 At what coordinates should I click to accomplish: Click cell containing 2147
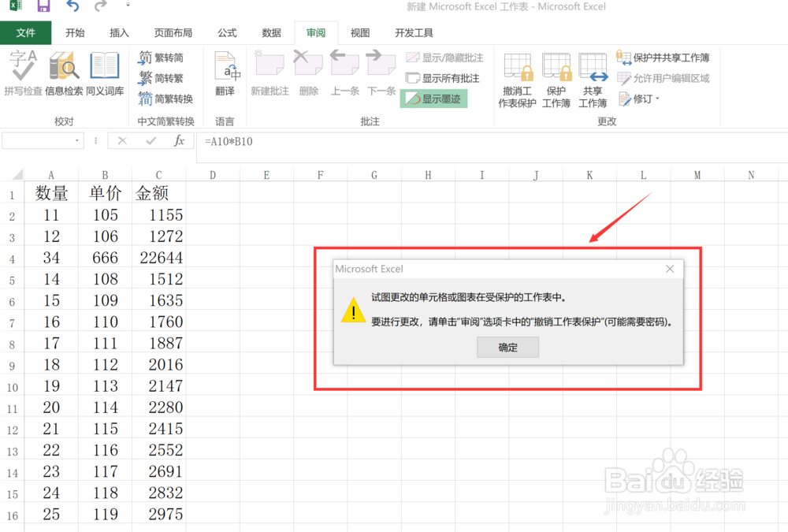(159, 385)
